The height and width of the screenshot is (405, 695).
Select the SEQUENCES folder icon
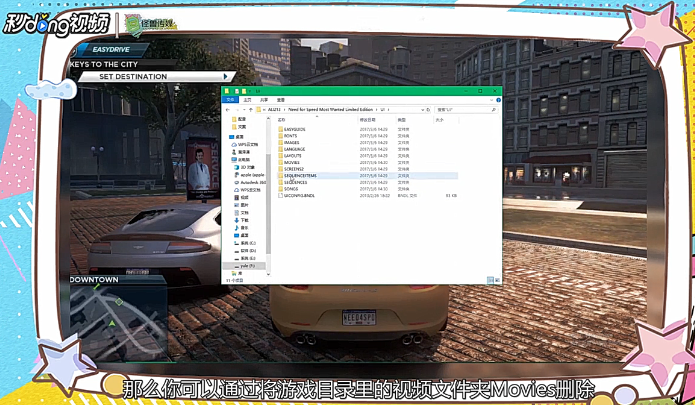pyautogui.click(x=281, y=182)
